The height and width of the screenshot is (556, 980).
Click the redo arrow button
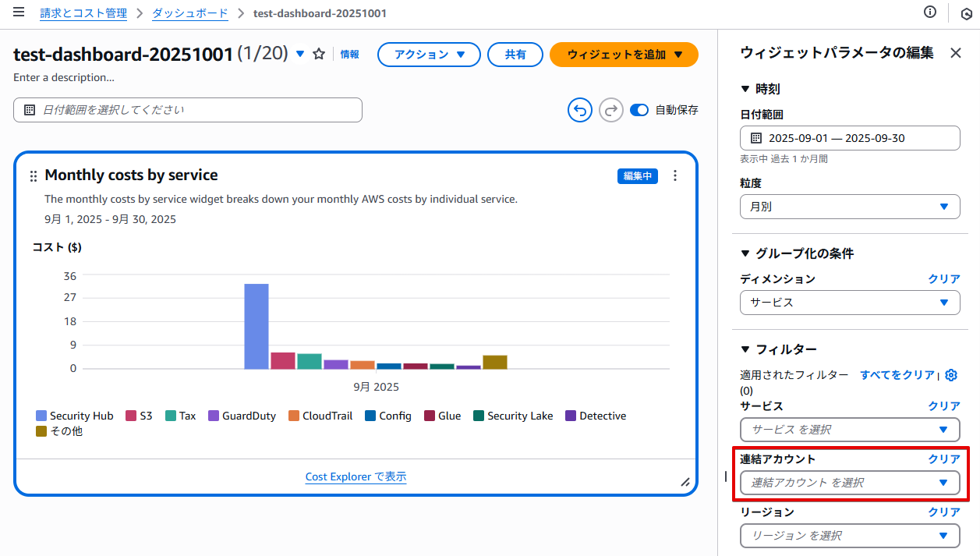611,110
